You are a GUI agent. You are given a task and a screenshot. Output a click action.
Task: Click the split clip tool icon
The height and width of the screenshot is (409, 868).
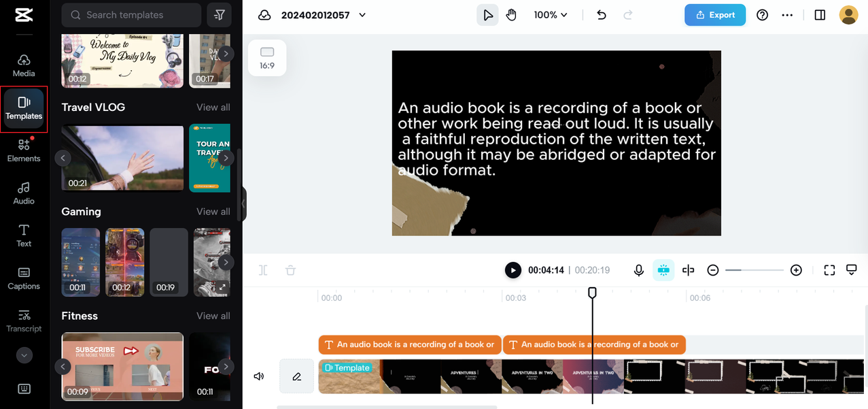point(264,270)
